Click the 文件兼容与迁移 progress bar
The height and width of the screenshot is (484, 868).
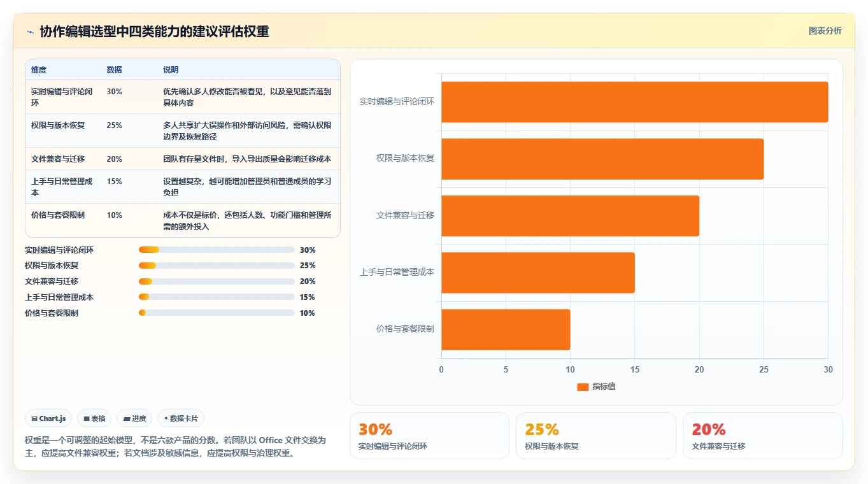point(217,281)
